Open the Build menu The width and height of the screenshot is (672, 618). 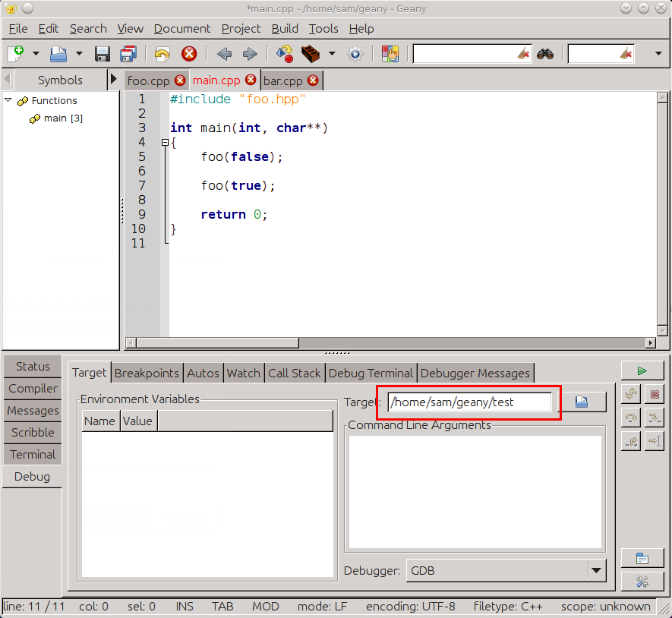[x=285, y=29]
